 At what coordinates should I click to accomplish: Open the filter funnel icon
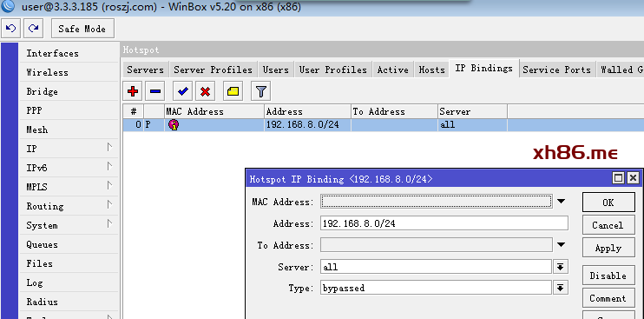[260, 91]
